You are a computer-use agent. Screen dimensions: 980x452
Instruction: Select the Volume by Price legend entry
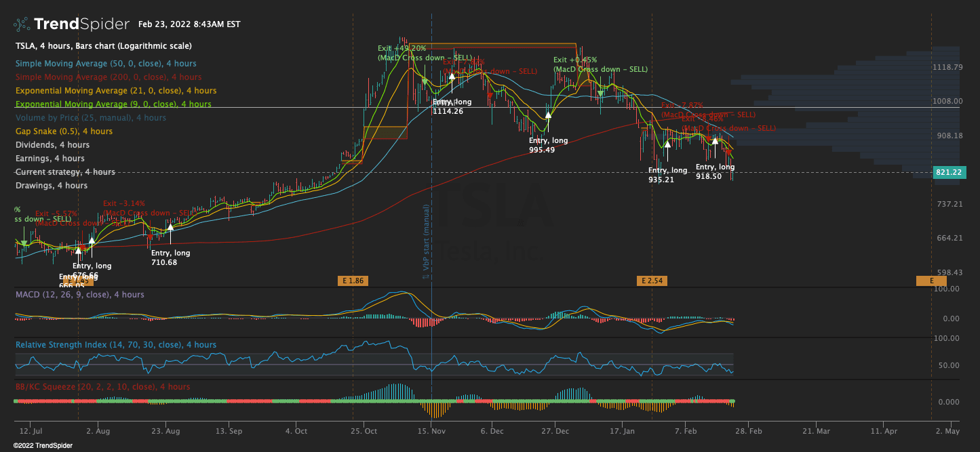[x=90, y=118]
